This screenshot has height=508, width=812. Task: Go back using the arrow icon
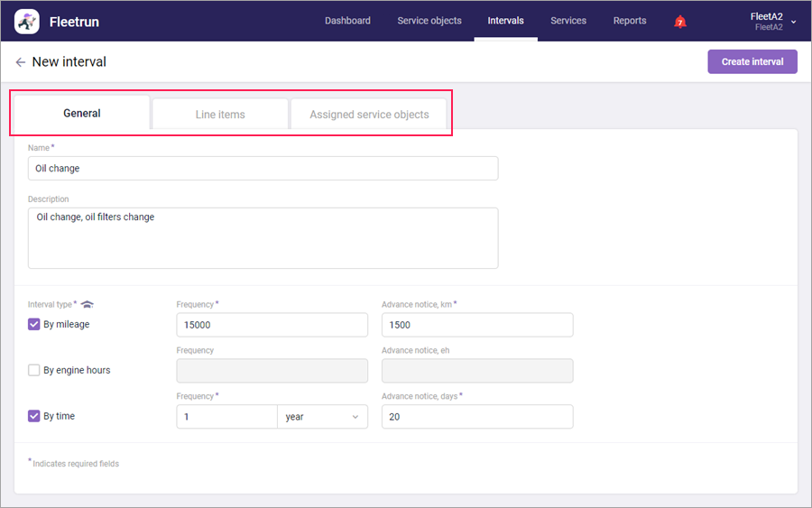[x=20, y=62]
